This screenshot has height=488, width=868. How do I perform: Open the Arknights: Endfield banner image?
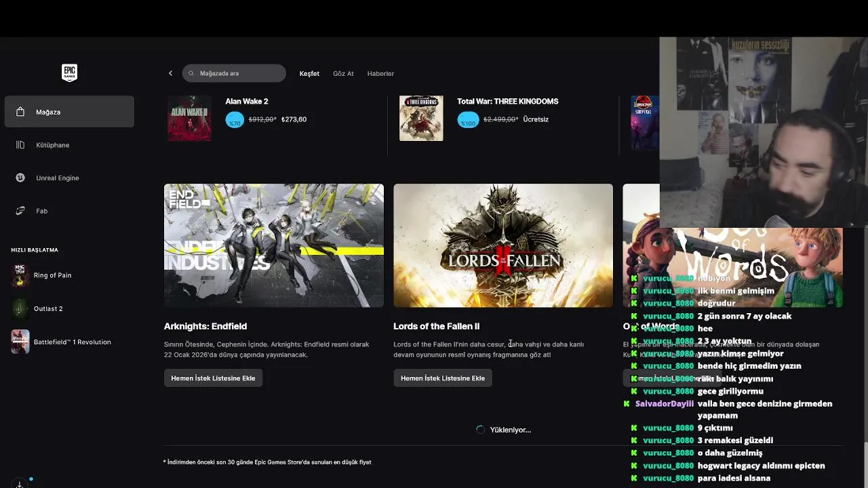(274, 245)
